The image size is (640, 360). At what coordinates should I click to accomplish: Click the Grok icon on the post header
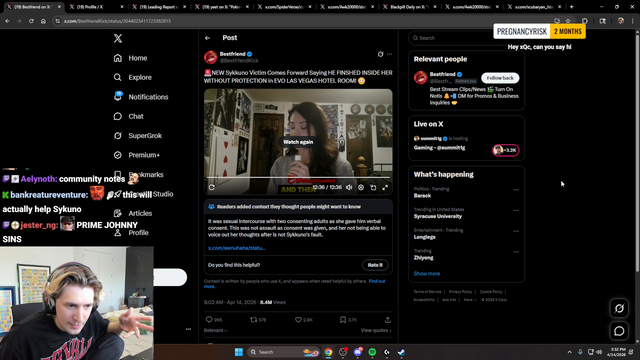[x=380, y=54]
